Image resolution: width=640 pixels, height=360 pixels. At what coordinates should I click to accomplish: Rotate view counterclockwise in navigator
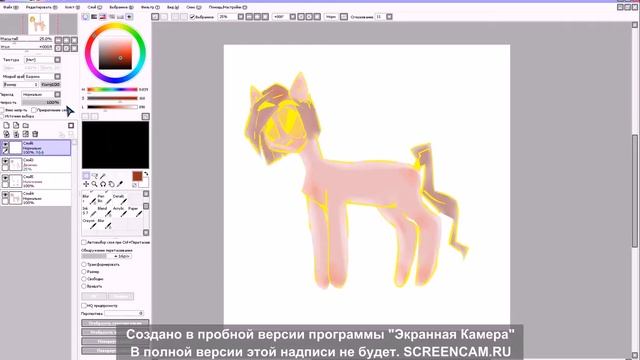coord(58,48)
